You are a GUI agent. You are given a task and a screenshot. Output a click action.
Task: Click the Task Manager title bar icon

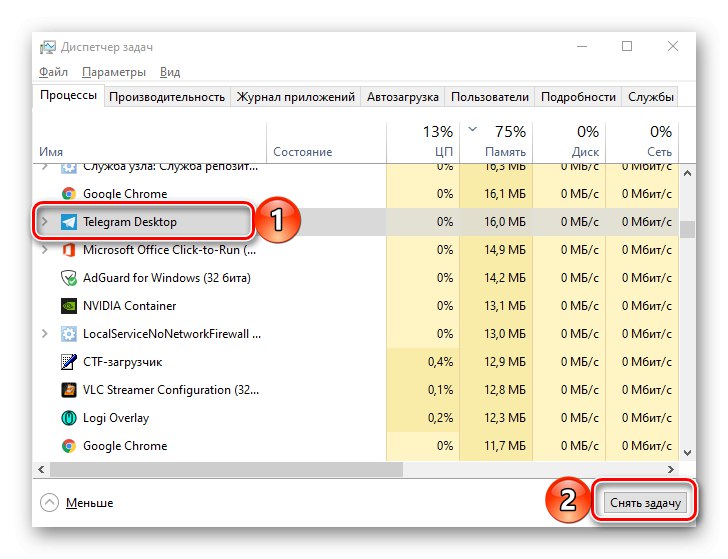47,47
